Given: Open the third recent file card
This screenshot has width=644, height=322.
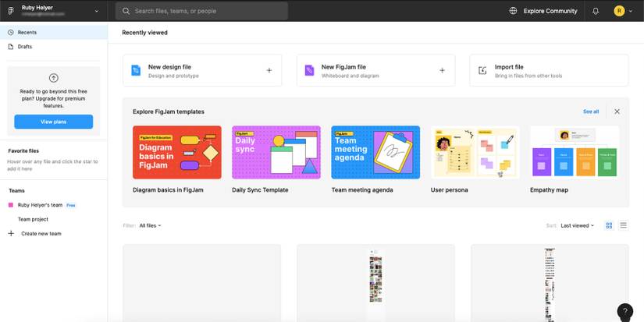Looking at the screenshot, I should click(550, 283).
